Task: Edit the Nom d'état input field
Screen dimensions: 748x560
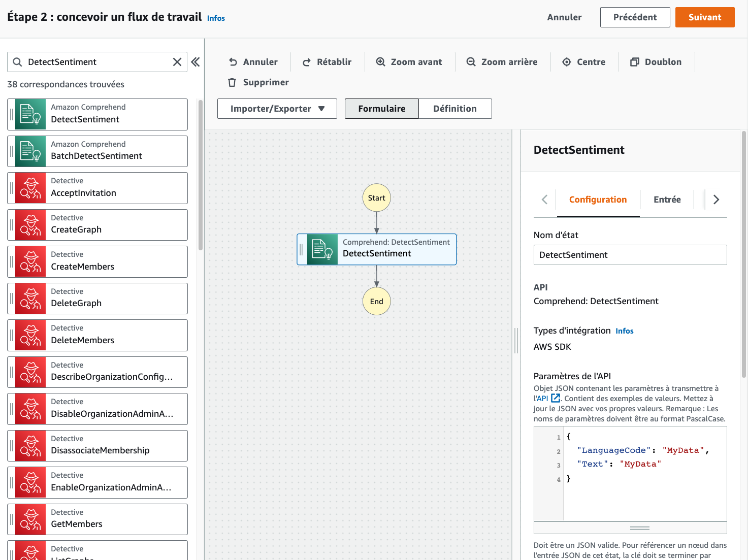Action: coord(630,255)
